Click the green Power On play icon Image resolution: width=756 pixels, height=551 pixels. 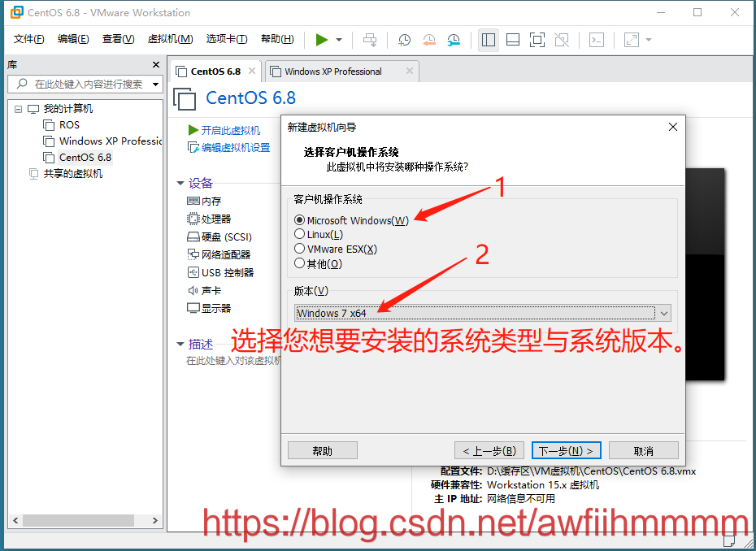(x=322, y=40)
